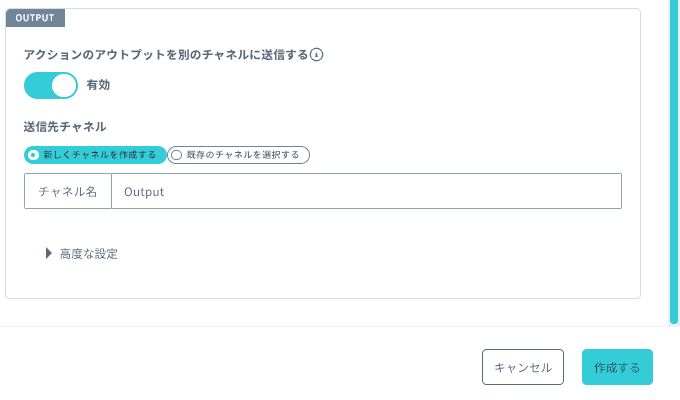The height and width of the screenshot is (400, 680).
Task: Click the Output text inside the name box
Action: point(144,192)
